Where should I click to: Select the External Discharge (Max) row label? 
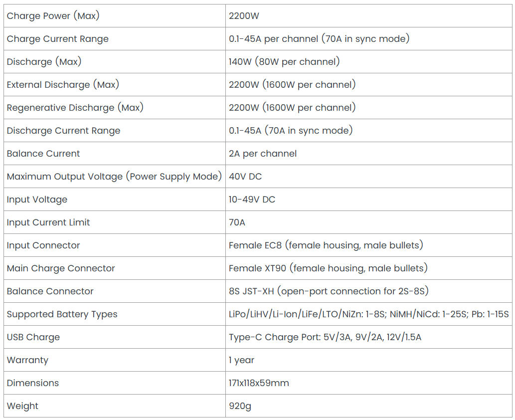63,85
